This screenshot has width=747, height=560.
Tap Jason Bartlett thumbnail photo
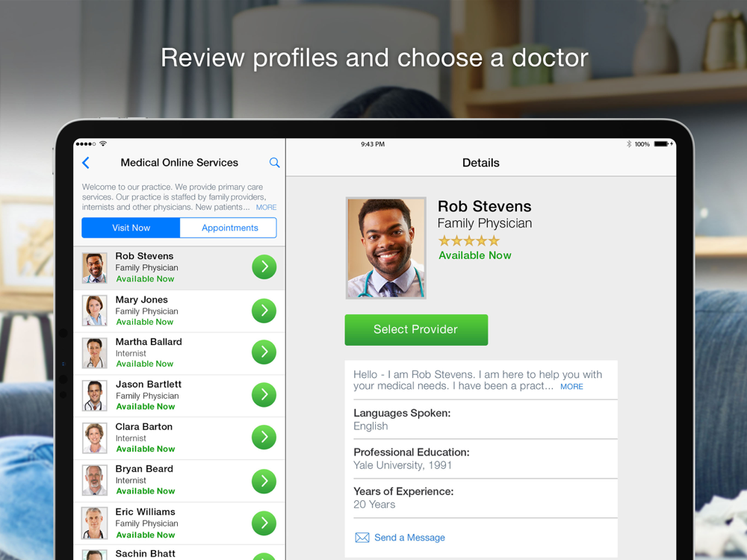tap(94, 395)
